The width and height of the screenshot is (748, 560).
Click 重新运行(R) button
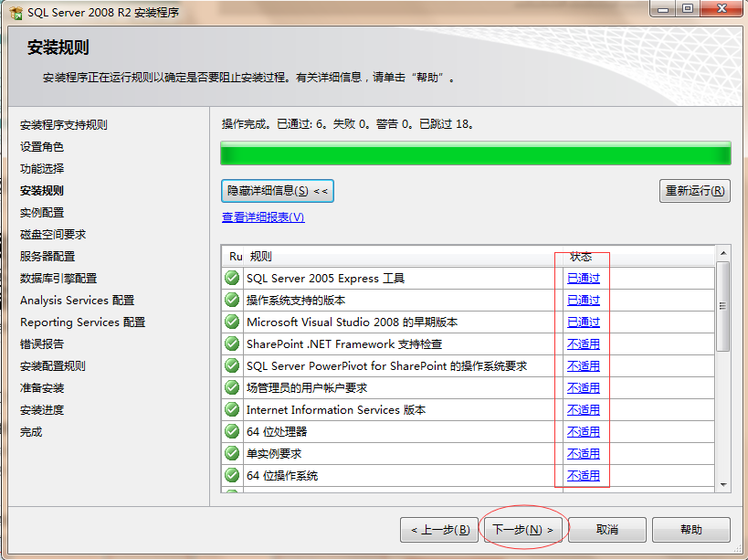(x=694, y=191)
